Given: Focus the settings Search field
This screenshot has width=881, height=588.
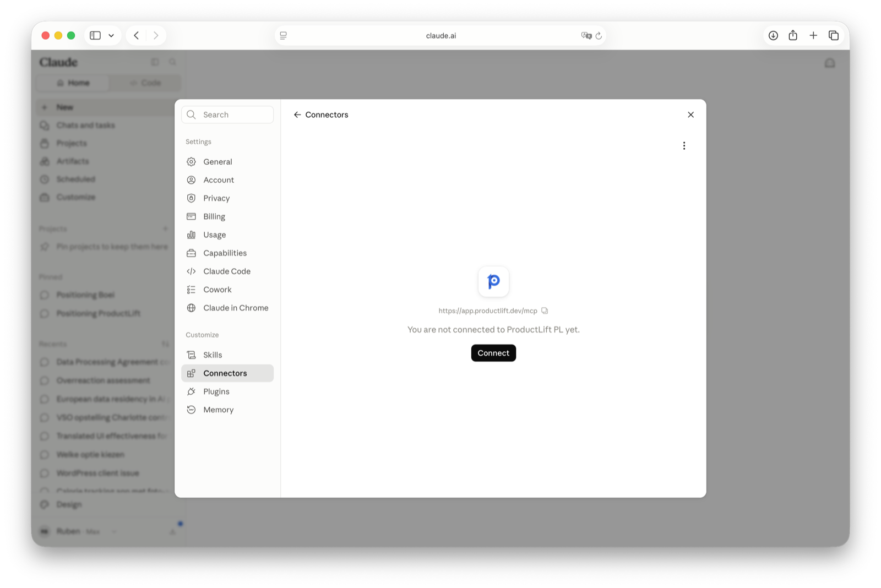Looking at the screenshot, I should pos(227,115).
